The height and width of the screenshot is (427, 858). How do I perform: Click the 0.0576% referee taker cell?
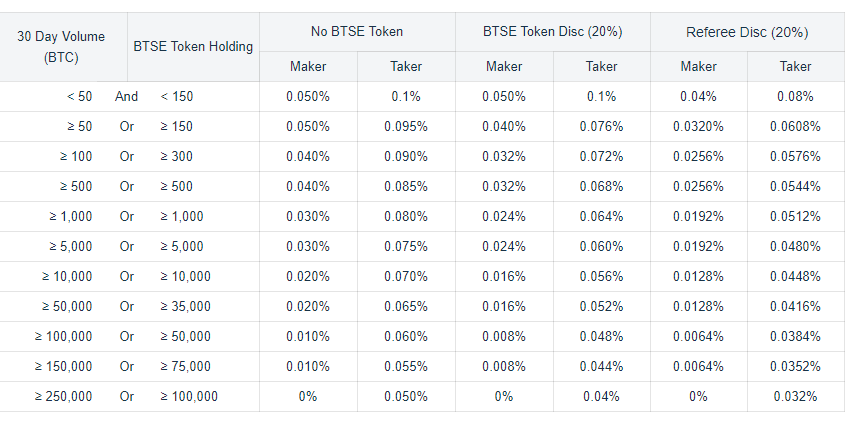pos(796,157)
